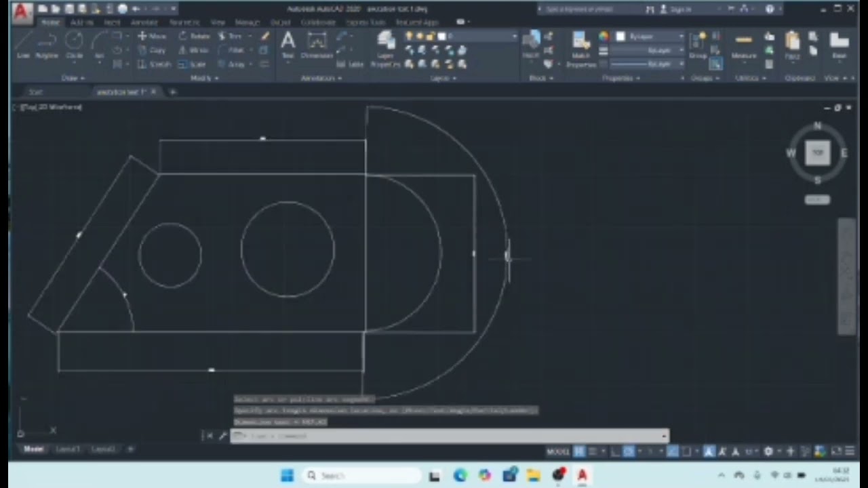Insert a Table from Annotation panel
Screen dimensions: 868x488
[351, 64]
